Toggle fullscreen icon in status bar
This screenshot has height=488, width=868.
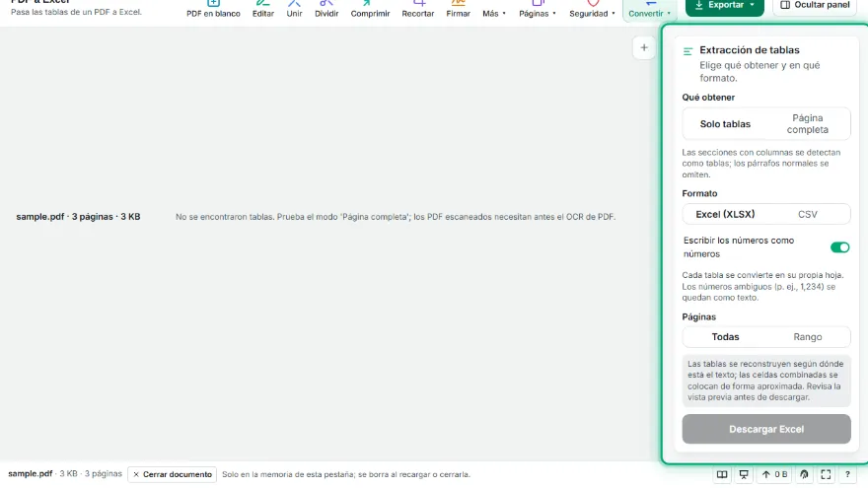(826, 474)
